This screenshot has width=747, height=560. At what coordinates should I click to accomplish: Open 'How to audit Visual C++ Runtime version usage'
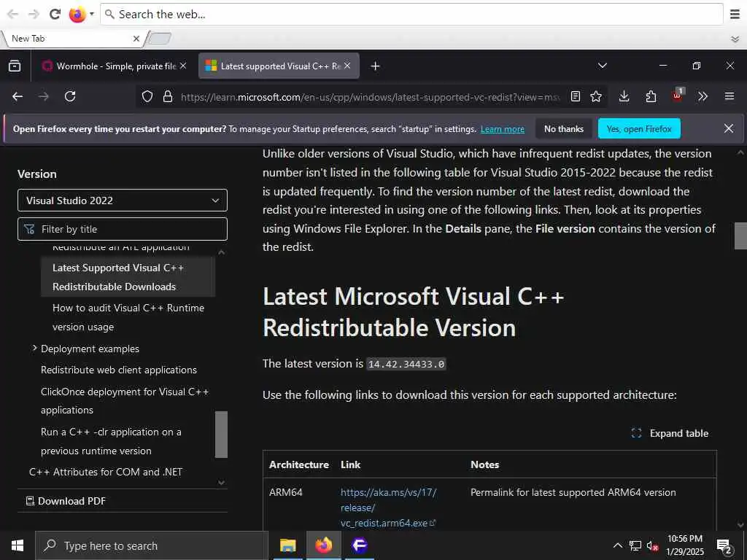point(128,317)
